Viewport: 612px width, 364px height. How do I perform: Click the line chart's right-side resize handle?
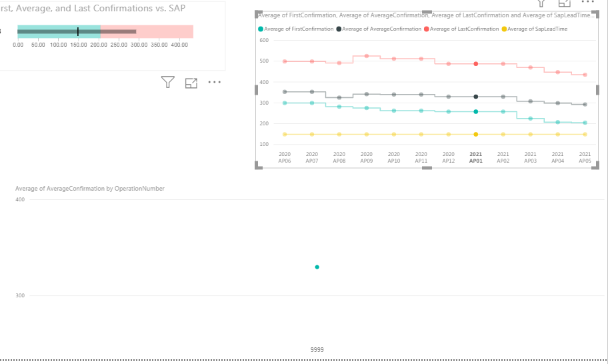(x=597, y=90)
